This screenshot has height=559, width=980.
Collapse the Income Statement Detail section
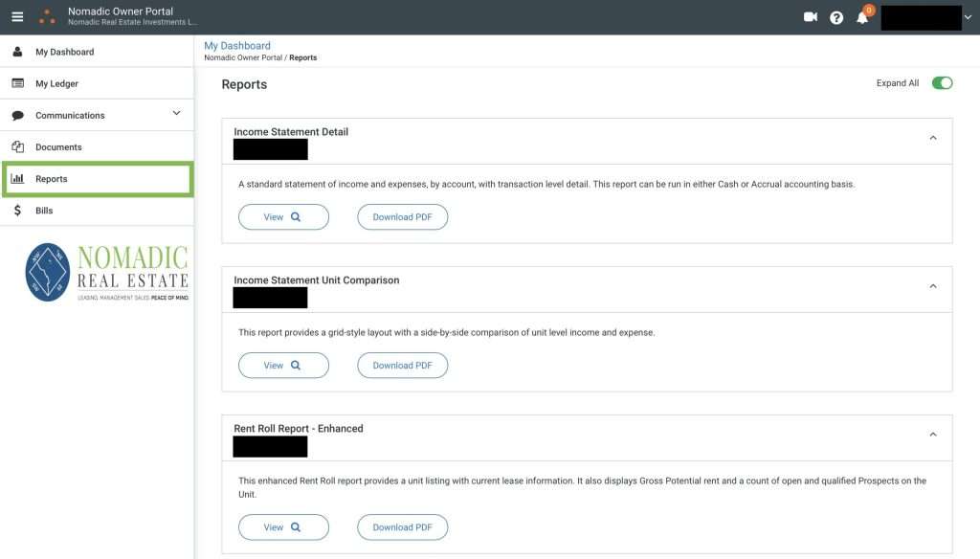(x=933, y=138)
